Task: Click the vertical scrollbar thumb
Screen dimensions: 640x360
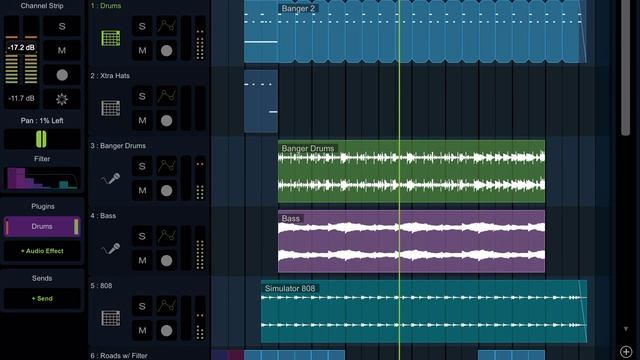Action: [x=625, y=67]
